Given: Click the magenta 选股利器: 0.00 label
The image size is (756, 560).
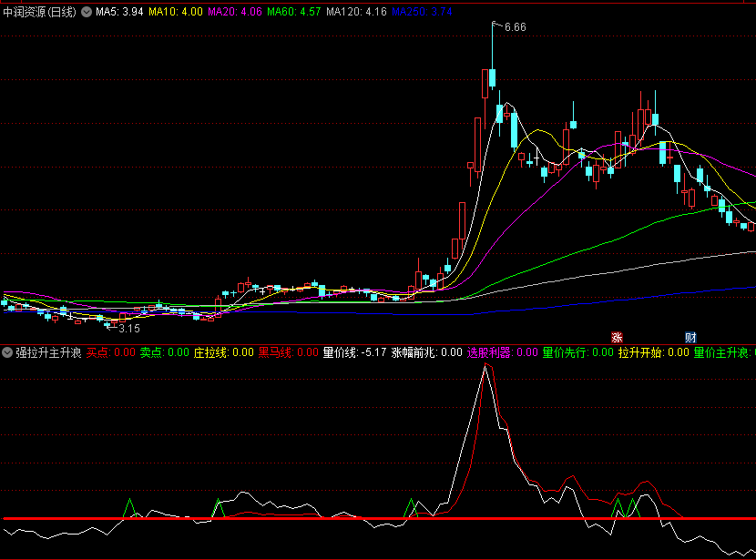Looking at the screenshot, I should tap(503, 352).
